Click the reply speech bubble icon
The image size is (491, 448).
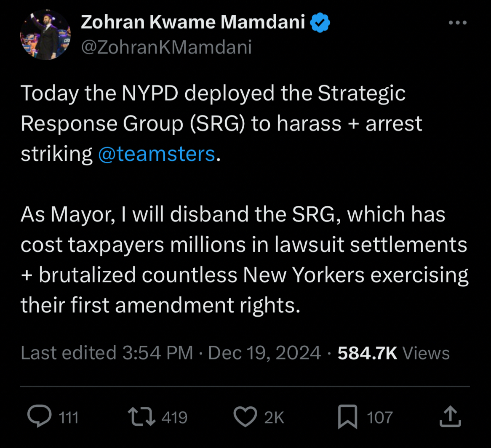click(40, 416)
